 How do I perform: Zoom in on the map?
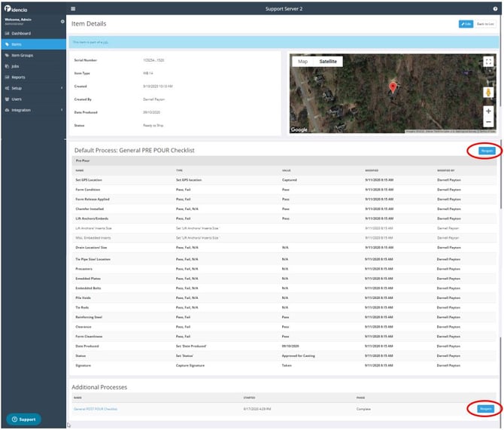tap(488, 111)
